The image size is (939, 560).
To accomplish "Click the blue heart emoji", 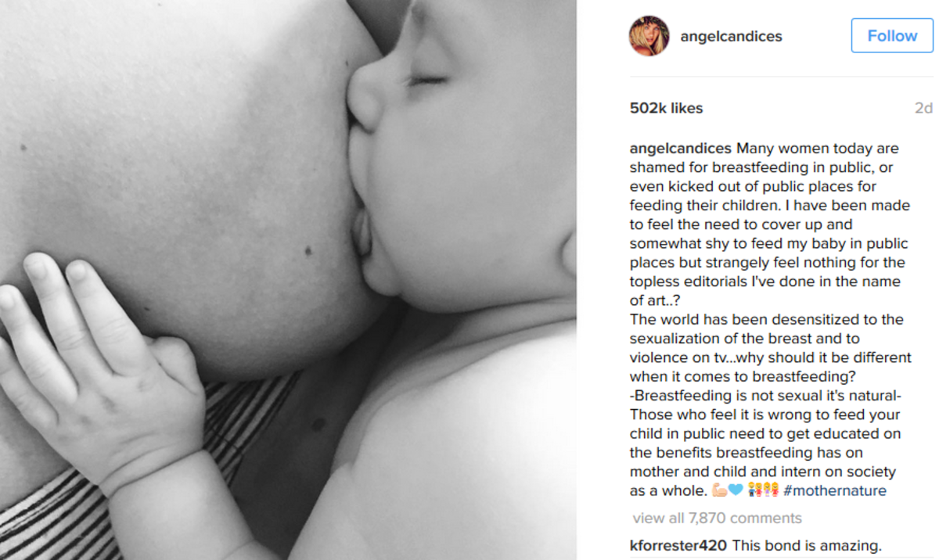I will 736,490.
